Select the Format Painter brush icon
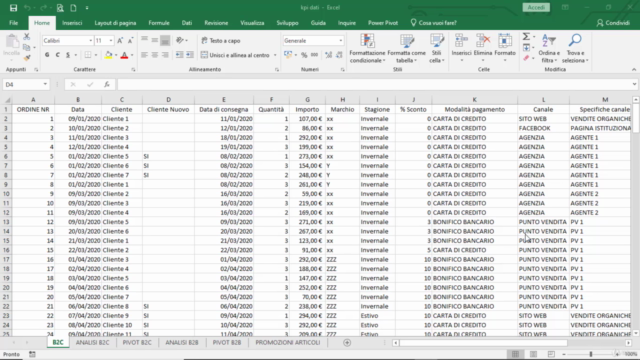The height and width of the screenshot is (360, 640). click(x=27, y=58)
